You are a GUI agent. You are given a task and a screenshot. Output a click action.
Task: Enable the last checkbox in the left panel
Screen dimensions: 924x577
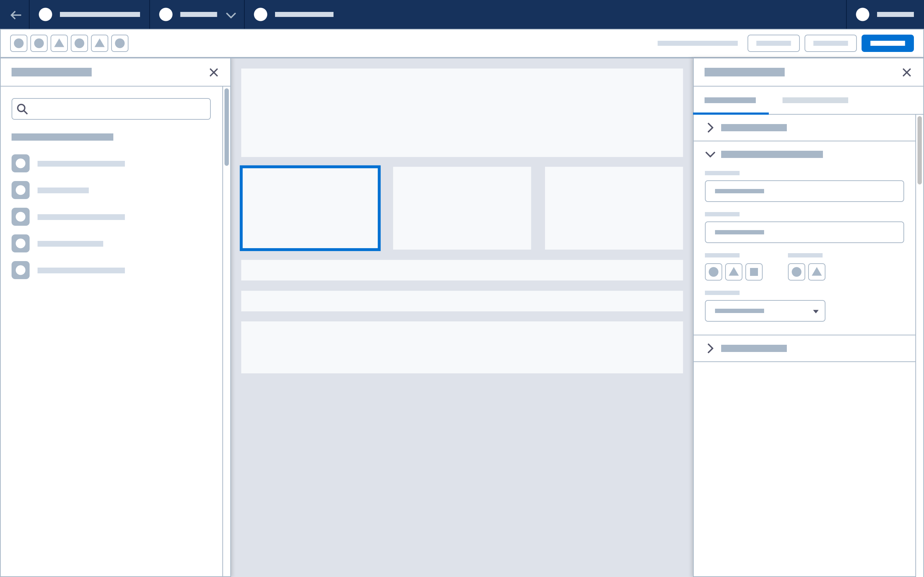pyautogui.click(x=20, y=270)
